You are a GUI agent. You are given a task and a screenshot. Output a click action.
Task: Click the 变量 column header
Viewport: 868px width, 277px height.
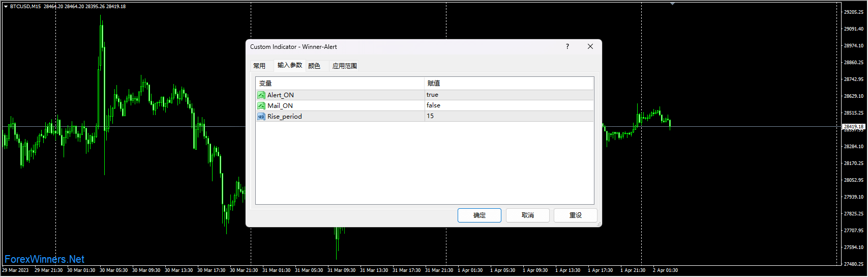point(340,84)
